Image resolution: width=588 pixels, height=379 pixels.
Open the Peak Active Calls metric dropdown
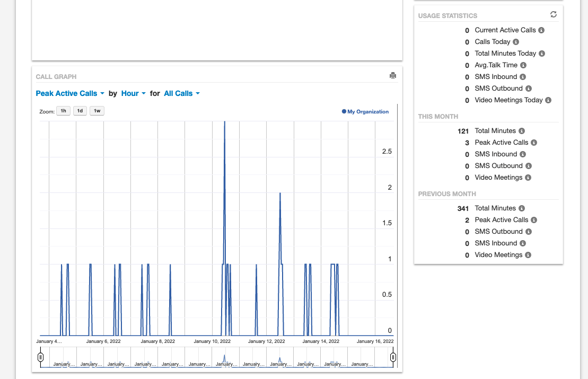pyautogui.click(x=70, y=93)
